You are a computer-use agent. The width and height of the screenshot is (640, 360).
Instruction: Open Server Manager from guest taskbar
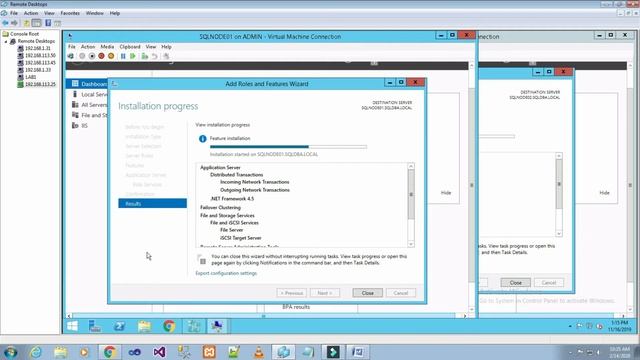pyautogui.click(x=95, y=326)
